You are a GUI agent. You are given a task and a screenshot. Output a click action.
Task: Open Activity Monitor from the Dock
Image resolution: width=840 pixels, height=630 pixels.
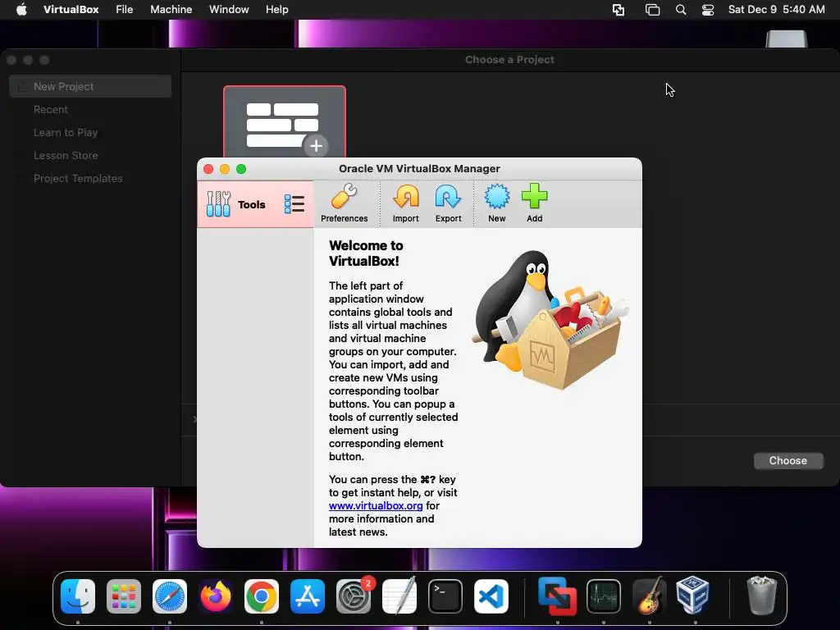tap(604, 596)
